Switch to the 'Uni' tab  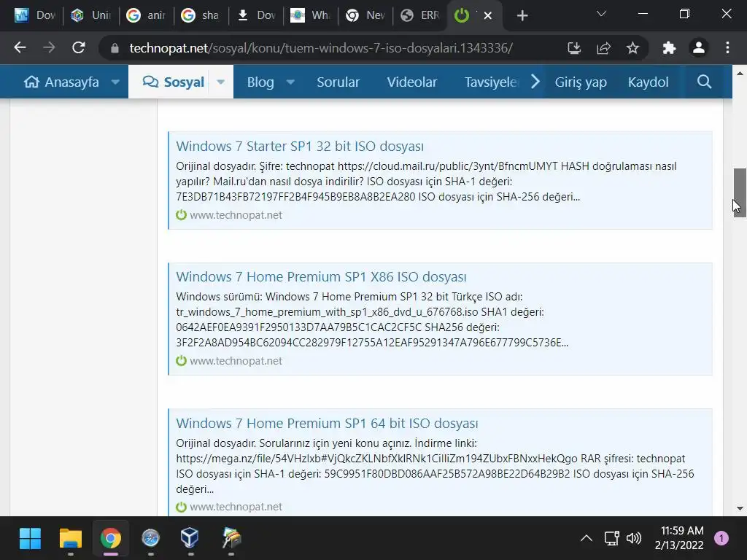tap(90, 16)
